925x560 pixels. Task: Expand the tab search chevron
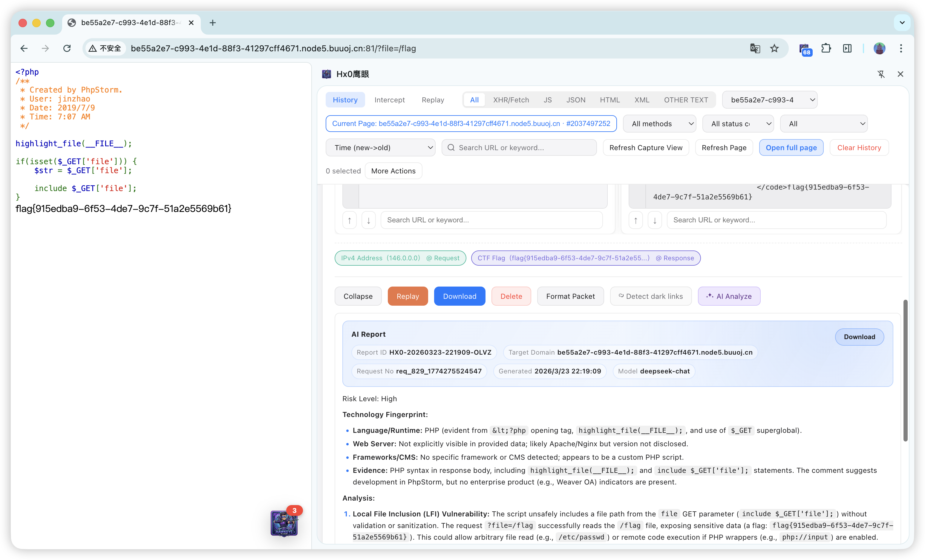tap(902, 23)
